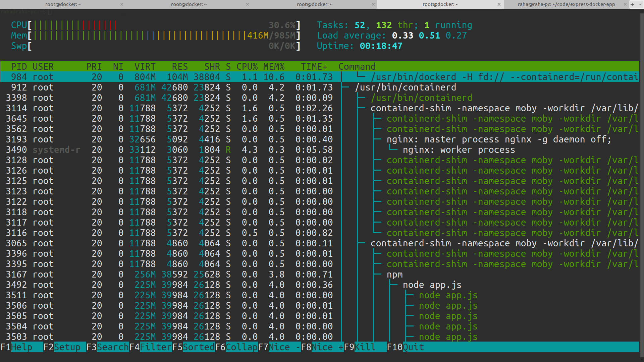This screenshot has height=362, width=644.
Task: Click F1 Help in the function bar
Action: [22, 347]
